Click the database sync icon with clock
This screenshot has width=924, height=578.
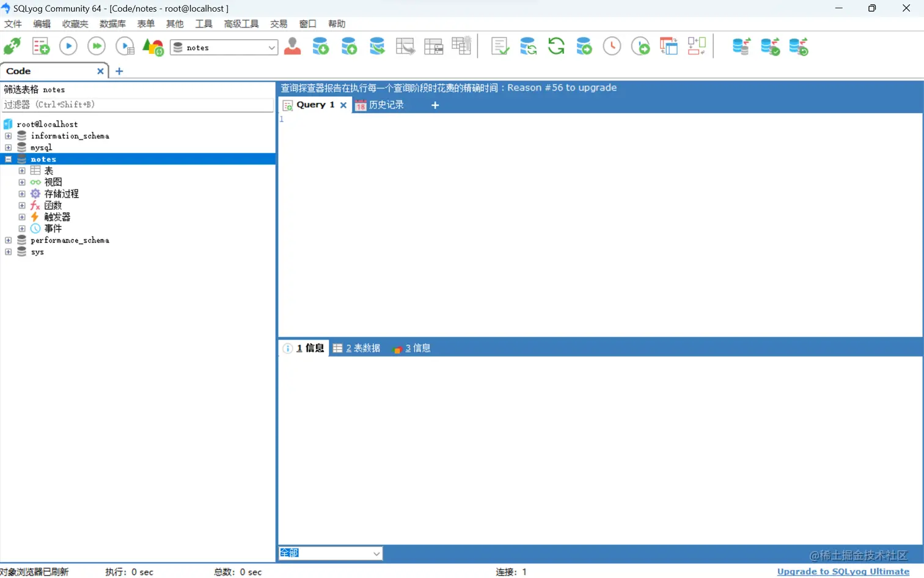click(798, 46)
